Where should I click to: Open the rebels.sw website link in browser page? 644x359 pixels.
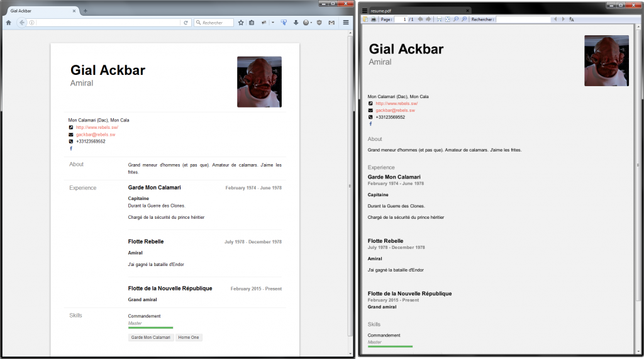97,128
